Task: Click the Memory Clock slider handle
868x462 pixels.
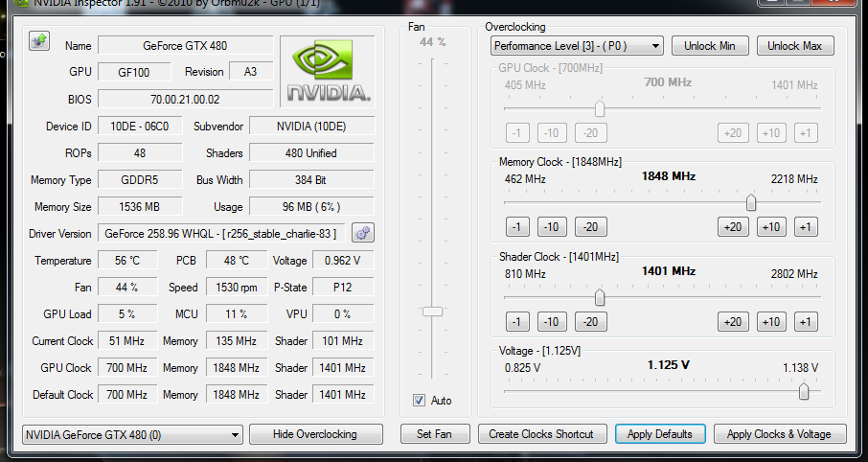Action: 751,203
